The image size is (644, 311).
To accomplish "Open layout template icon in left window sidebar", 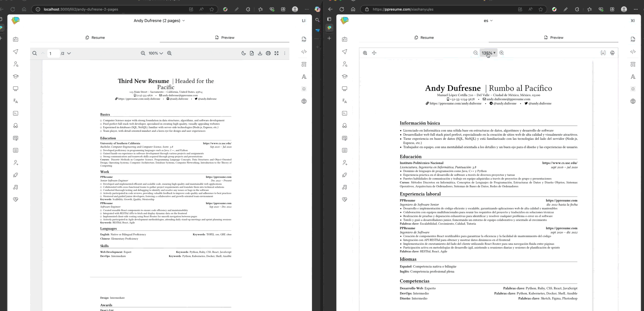I will (x=304, y=64).
